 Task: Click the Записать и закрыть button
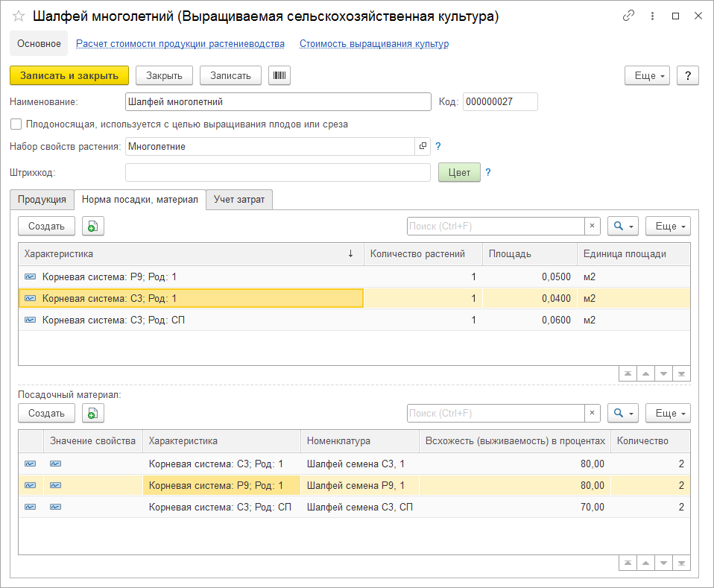click(69, 75)
